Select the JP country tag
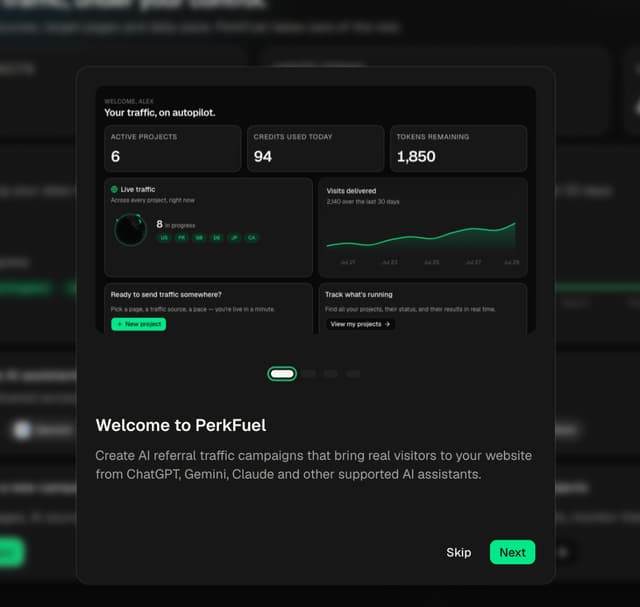Viewport: 640px width, 607px height. [234, 238]
